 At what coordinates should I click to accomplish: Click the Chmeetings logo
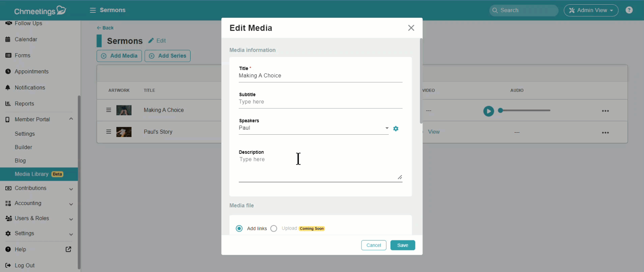pos(40,10)
